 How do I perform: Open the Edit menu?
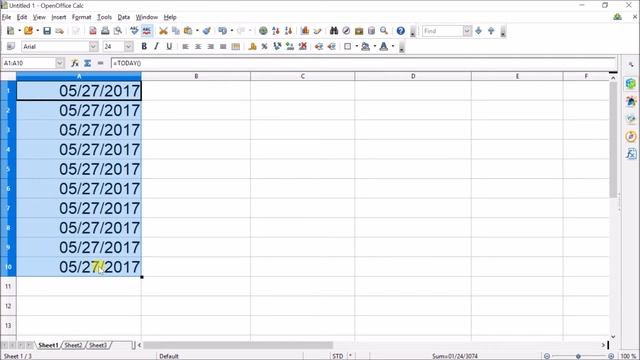point(22,17)
